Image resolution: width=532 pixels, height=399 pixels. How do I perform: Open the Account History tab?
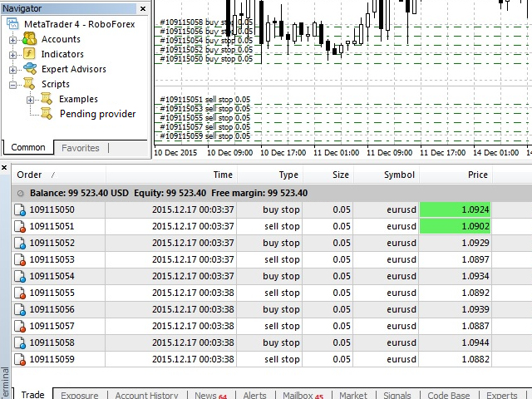pyautogui.click(x=146, y=396)
